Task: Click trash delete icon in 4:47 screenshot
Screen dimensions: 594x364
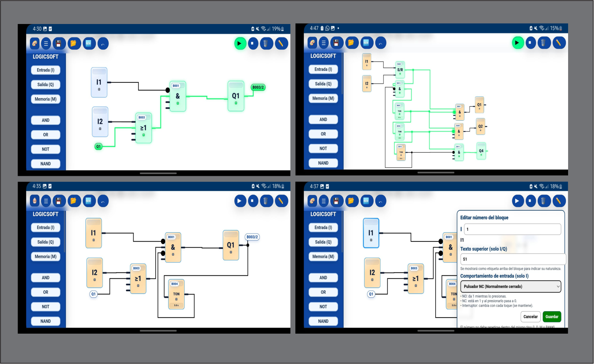Action: tap(543, 43)
